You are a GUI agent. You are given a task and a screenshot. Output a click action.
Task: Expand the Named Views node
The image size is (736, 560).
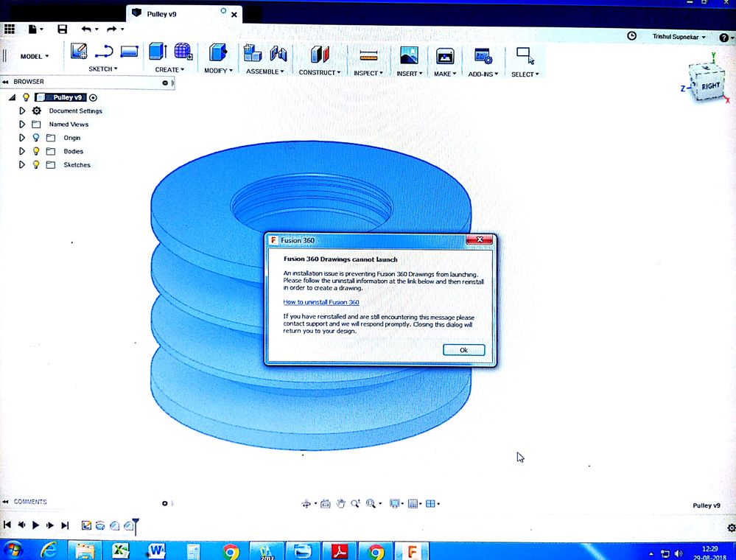(x=21, y=125)
